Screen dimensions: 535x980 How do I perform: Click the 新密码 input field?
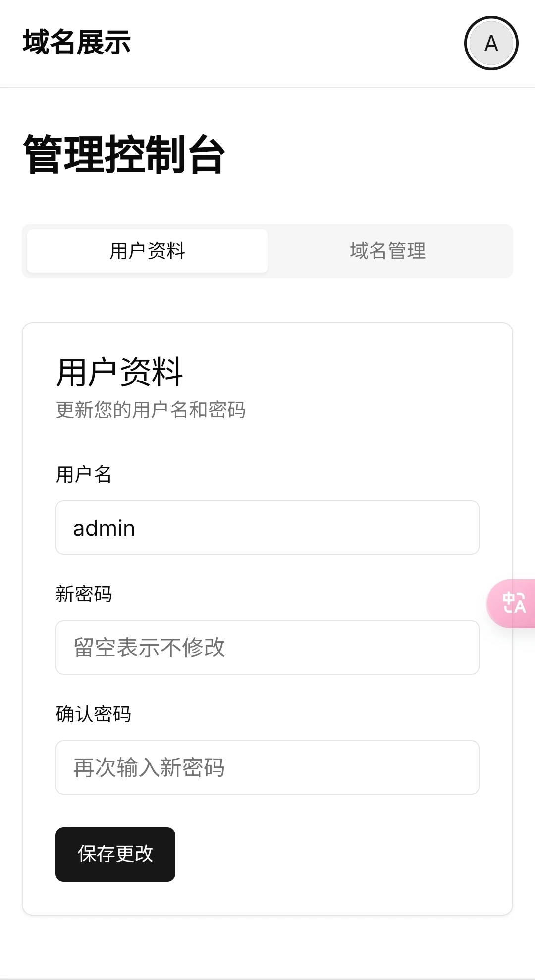[x=267, y=648]
